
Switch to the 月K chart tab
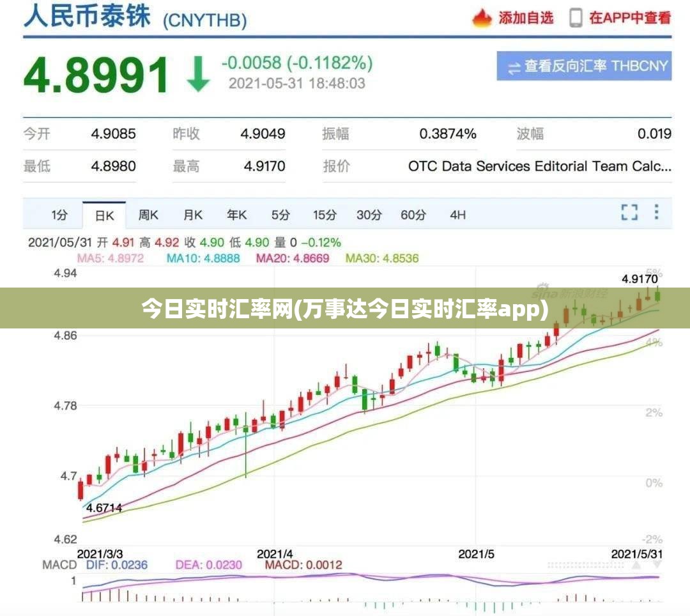[193, 215]
